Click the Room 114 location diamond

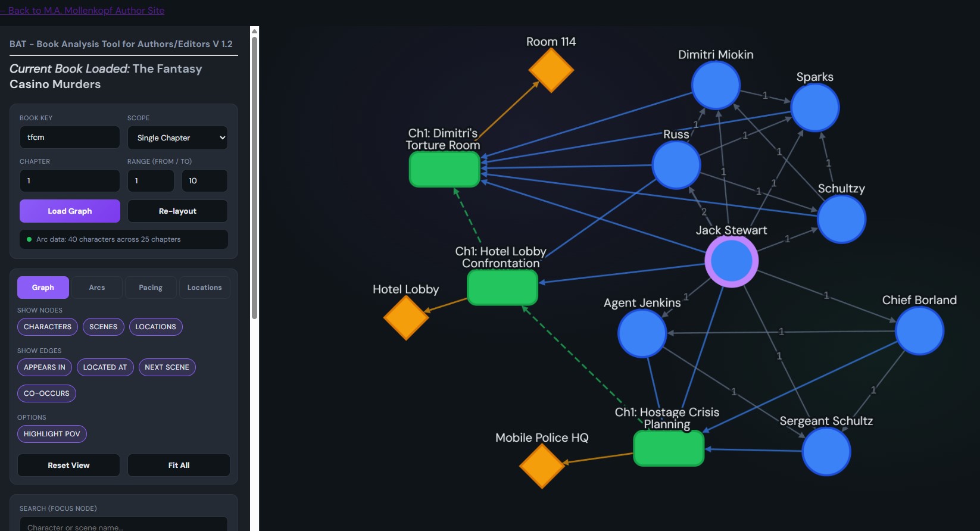pyautogui.click(x=551, y=70)
